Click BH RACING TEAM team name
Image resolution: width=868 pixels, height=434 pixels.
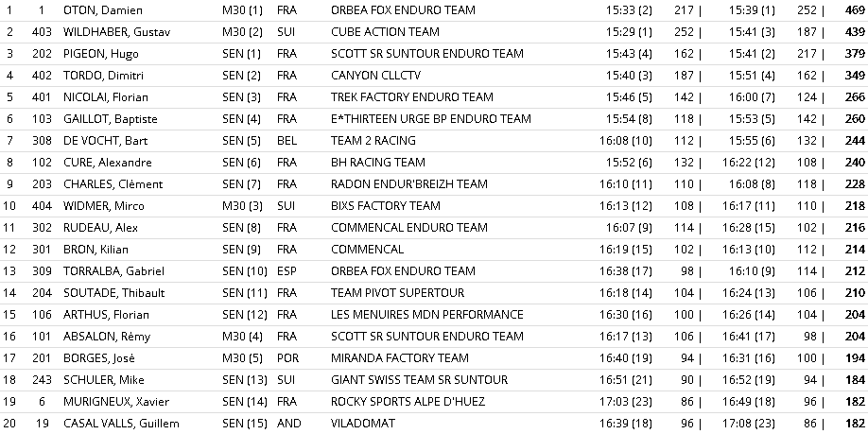point(378,163)
